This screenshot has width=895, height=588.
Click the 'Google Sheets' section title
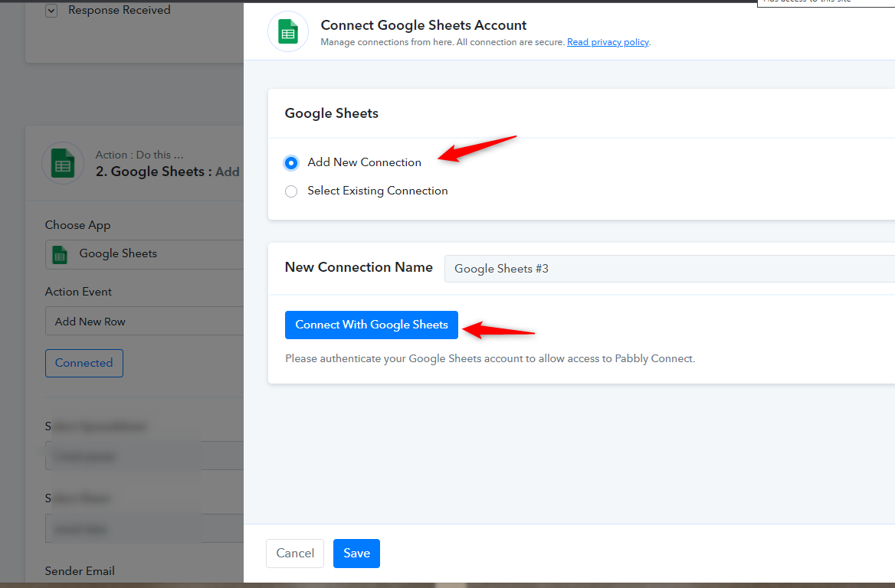[x=332, y=113]
